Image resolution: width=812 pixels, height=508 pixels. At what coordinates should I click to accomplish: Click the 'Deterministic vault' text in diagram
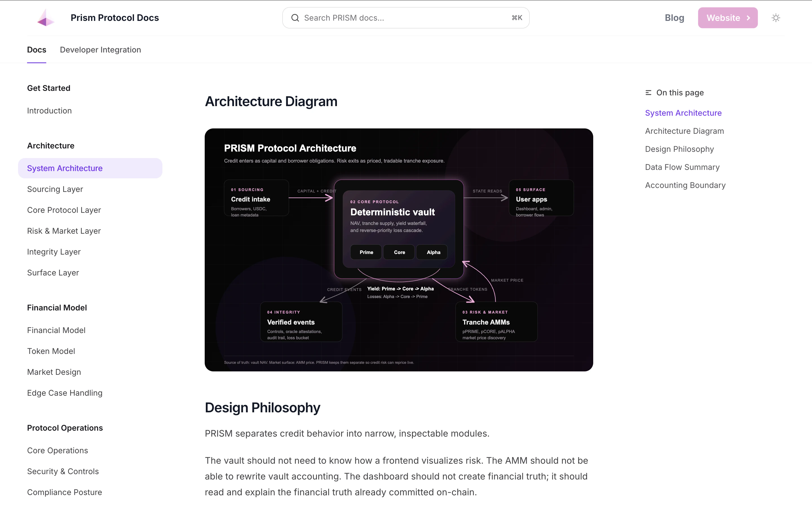pyautogui.click(x=392, y=212)
